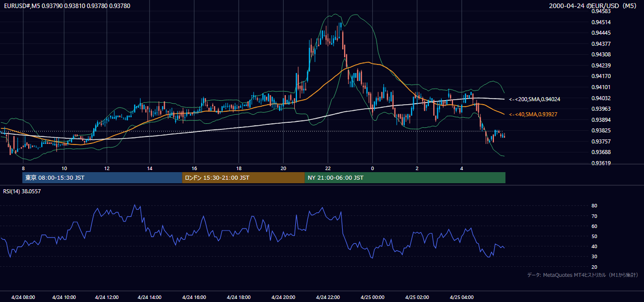Image resolution: width=644 pixels, height=302 pixels.
Task: Click the 4/24 12:00 date axis label
Action: (x=107, y=297)
